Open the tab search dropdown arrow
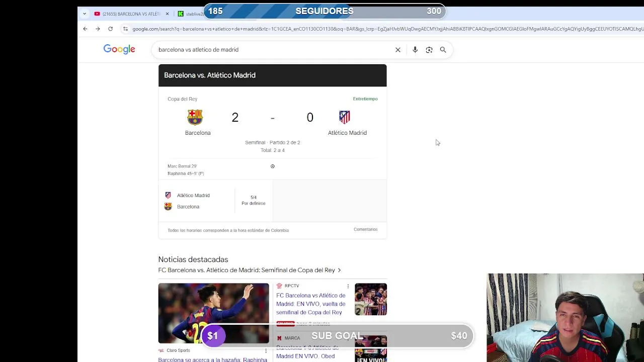644x362 pixels. click(x=84, y=14)
